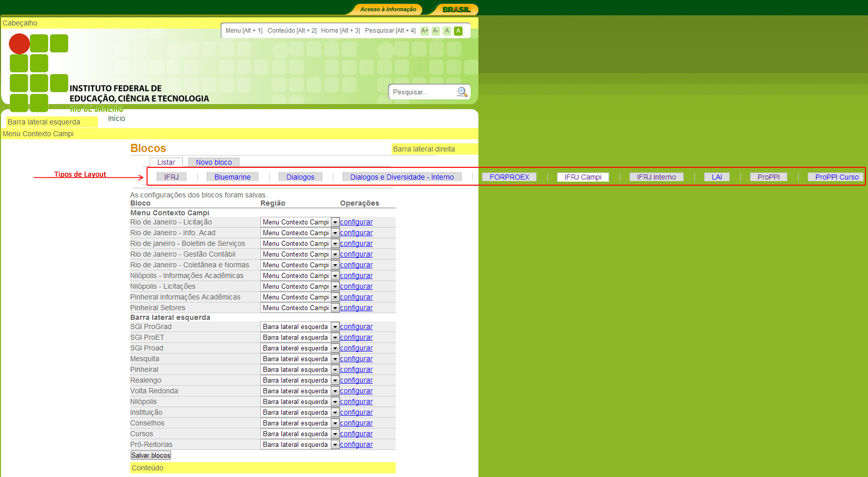Screen dimensions: 868x477
Task: Go to the Início breadcrumb link
Action: point(116,118)
